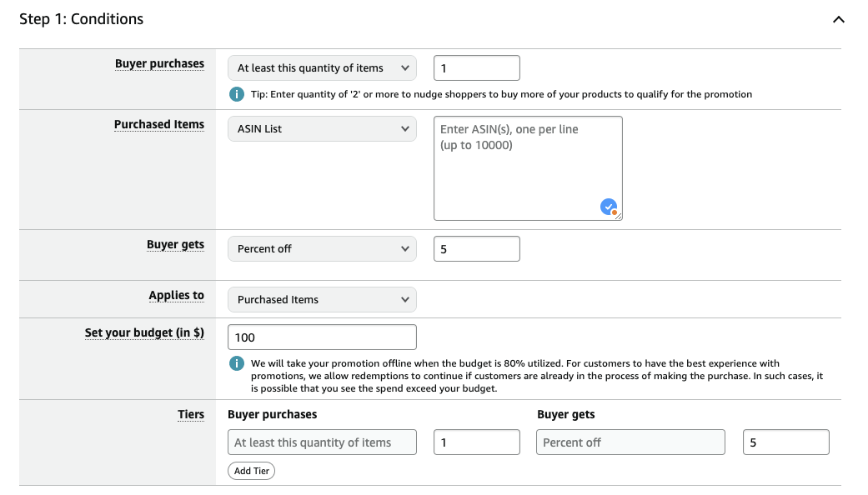This screenshot has height=495, width=868.
Task: Click the Purchased Items label
Action: (x=158, y=124)
